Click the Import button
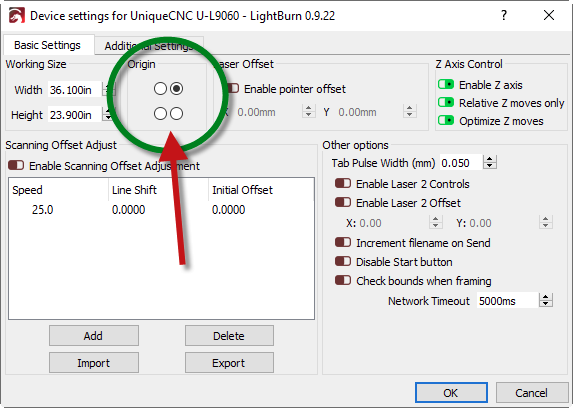Viewport: 573px width, 408px height. click(x=94, y=363)
